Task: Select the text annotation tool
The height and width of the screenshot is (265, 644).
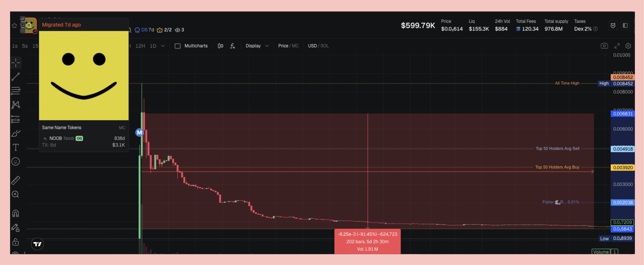Action: click(15, 147)
